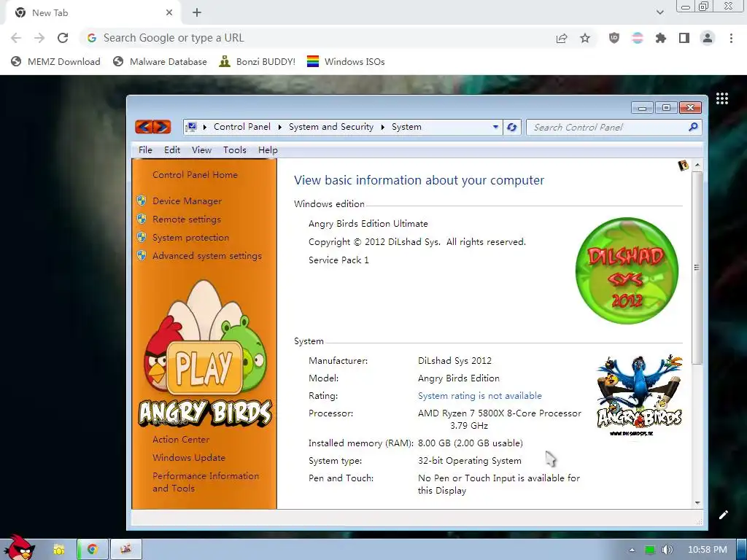The image size is (747, 560).
Task: Bookmark this tab with star icon
Action: 585,38
